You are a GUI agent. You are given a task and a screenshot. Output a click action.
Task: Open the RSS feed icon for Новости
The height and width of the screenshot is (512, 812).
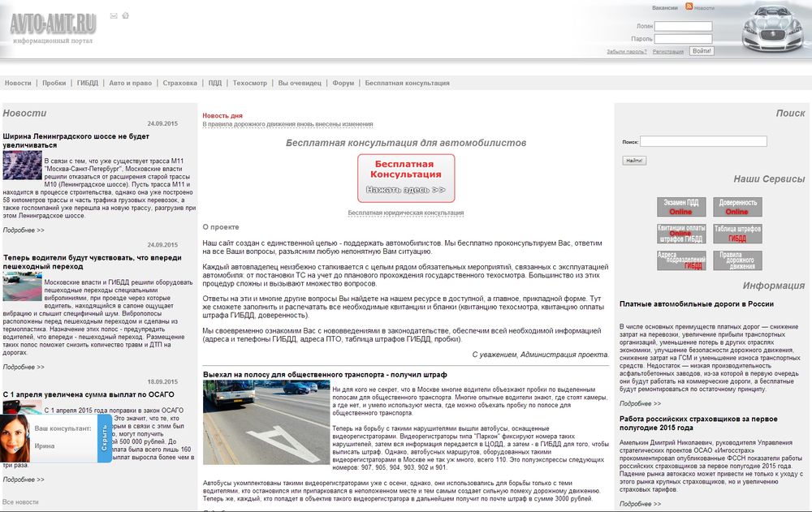pos(689,6)
